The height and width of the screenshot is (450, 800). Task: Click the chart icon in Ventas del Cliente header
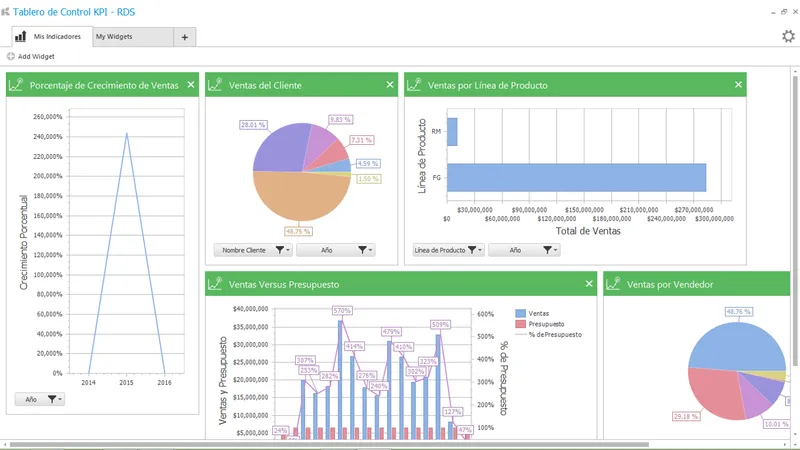215,85
